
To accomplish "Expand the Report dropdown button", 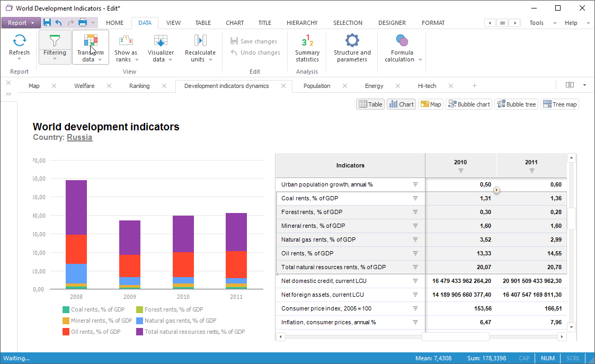I will [21, 23].
